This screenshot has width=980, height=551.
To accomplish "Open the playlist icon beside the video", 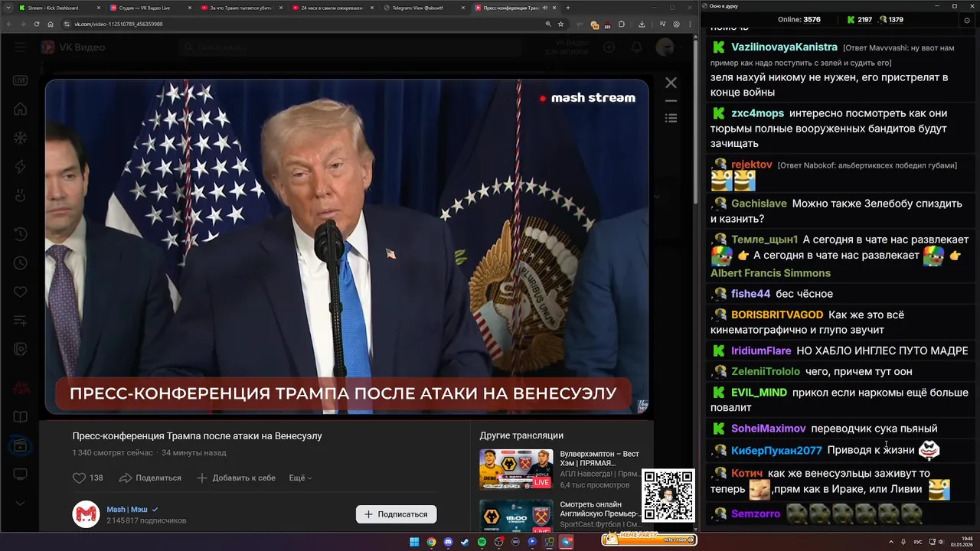I will tap(671, 118).
